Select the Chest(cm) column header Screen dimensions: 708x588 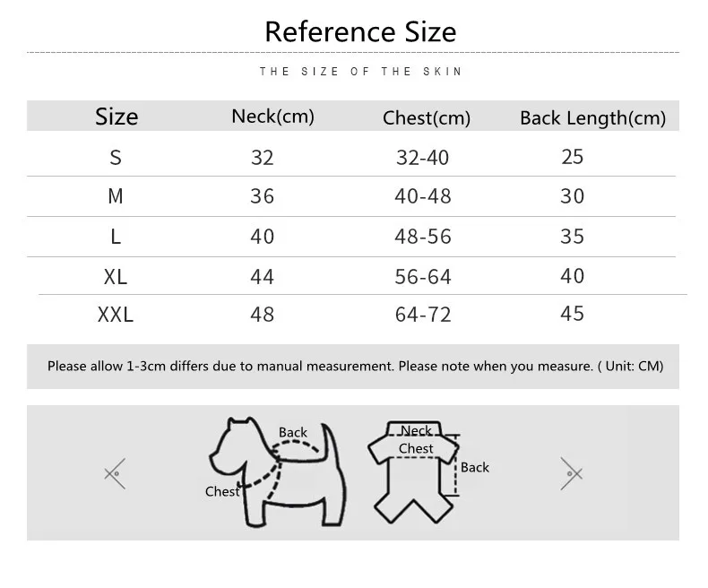click(x=427, y=118)
